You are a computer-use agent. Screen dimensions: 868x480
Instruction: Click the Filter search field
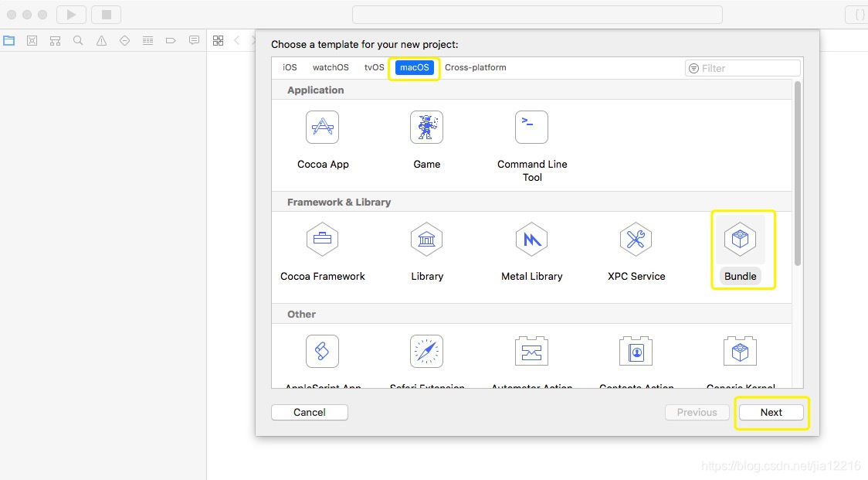(x=742, y=68)
